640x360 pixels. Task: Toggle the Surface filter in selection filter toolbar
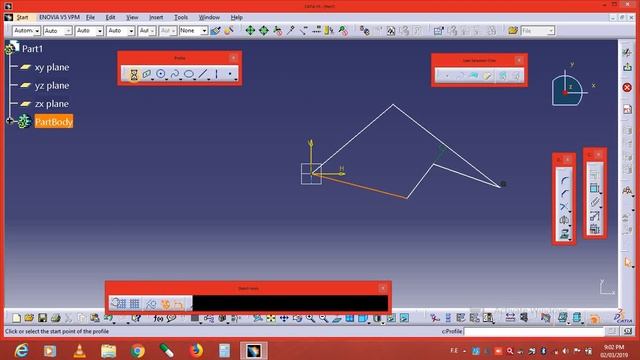473,76
